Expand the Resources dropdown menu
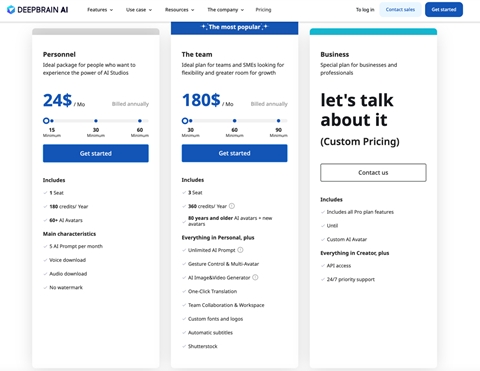 179,10
